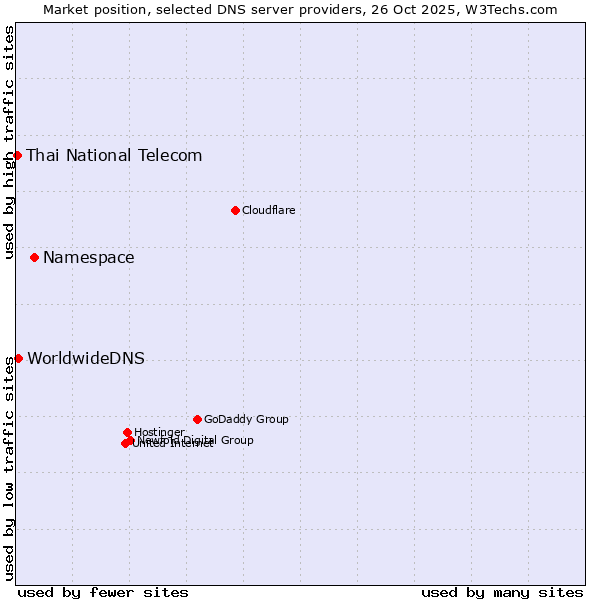Click the 'Digital Group' part of Newfold label

pyautogui.click(x=218, y=440)
